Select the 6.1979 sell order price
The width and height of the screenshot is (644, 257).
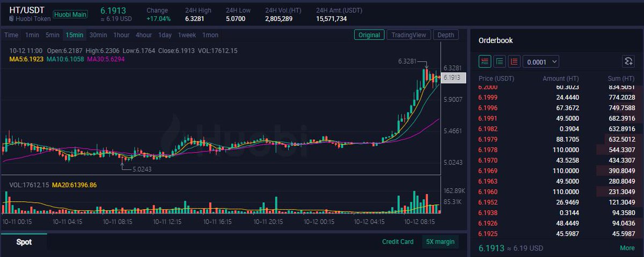click(x=487, y=140)
